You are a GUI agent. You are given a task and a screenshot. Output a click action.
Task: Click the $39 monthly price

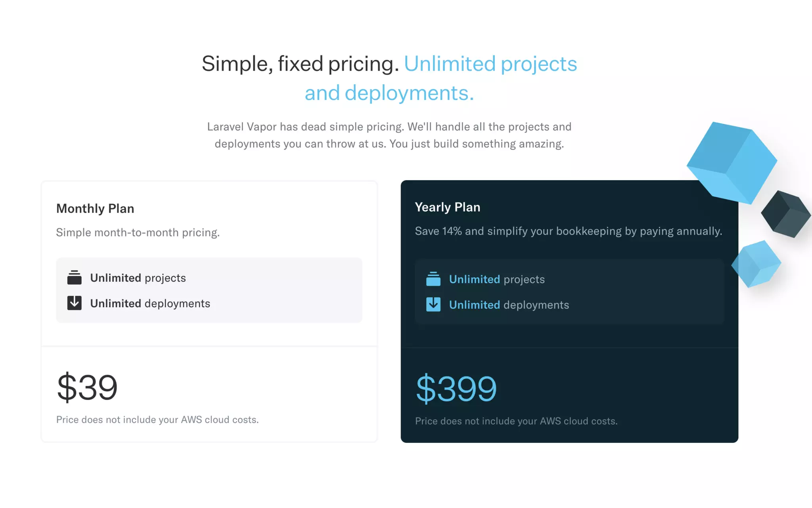tap(87, 387)
